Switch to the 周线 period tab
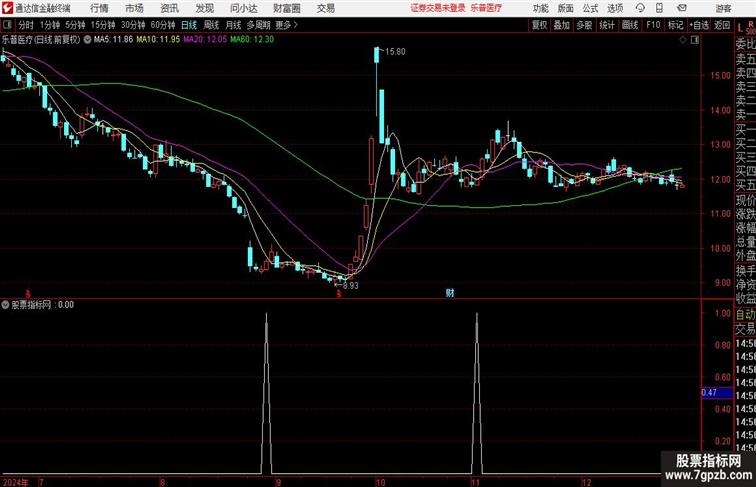 [x=211, y=25]
